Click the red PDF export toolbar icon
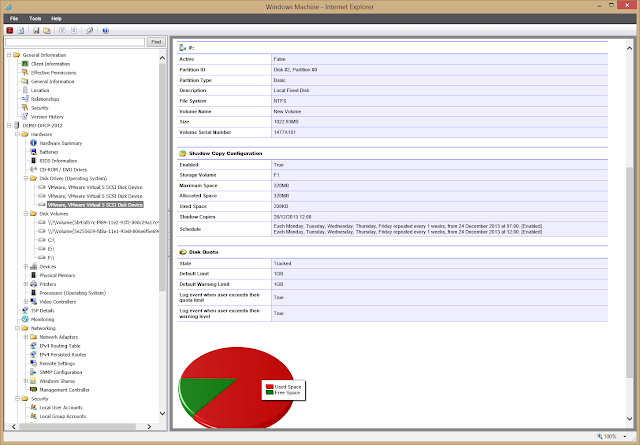The image size is (640, 445). tap(10, 30)
